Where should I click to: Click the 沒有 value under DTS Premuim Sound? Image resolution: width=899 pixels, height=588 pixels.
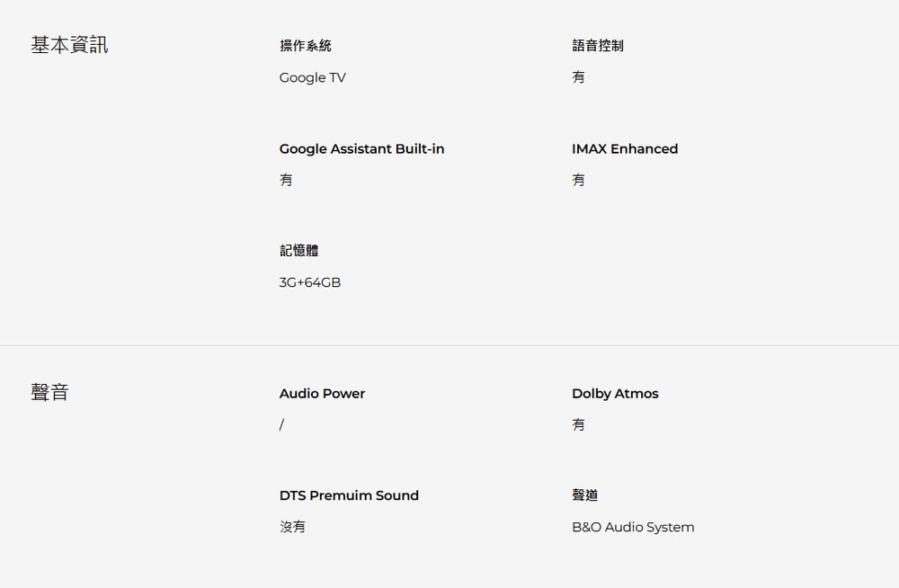click(292, 528)
